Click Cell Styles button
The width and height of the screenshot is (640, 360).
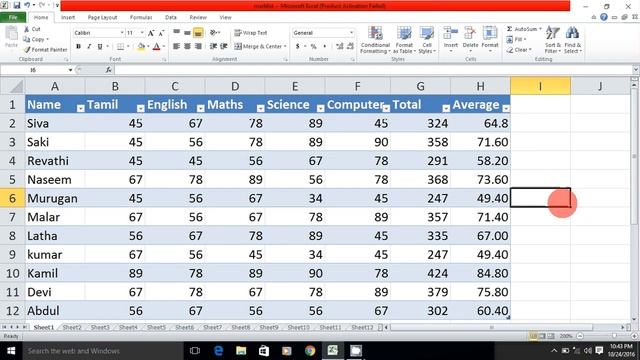click(427, 40)
